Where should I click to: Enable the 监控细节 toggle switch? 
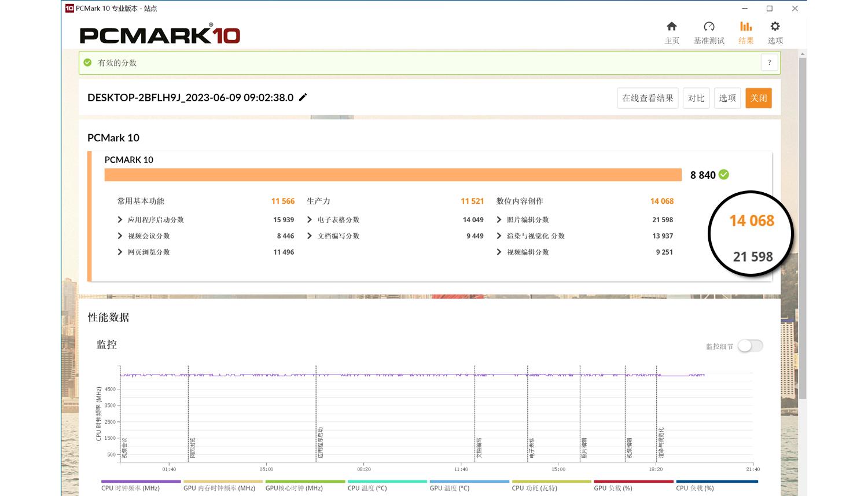[x=751, y=346]
